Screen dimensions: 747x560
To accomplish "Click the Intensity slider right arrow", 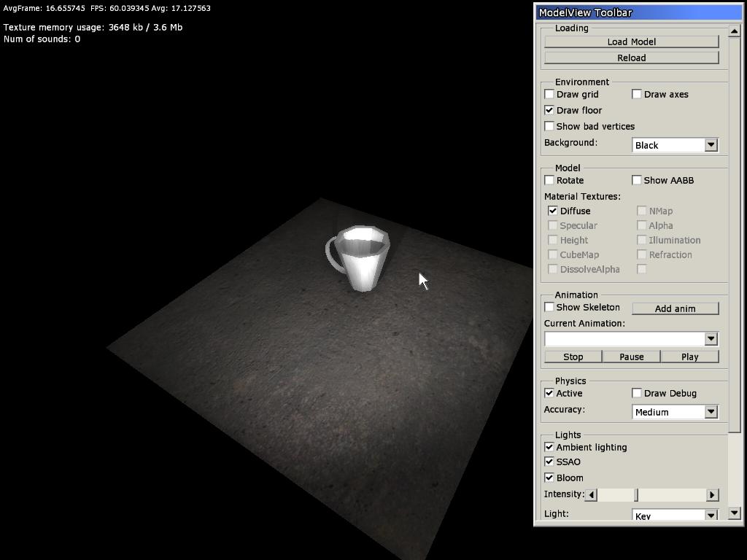I will click(x=712, y=495).
